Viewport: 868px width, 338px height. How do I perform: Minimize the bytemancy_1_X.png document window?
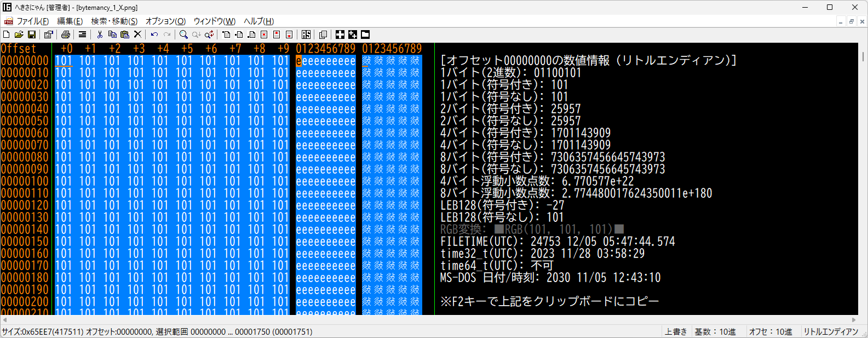841,21
